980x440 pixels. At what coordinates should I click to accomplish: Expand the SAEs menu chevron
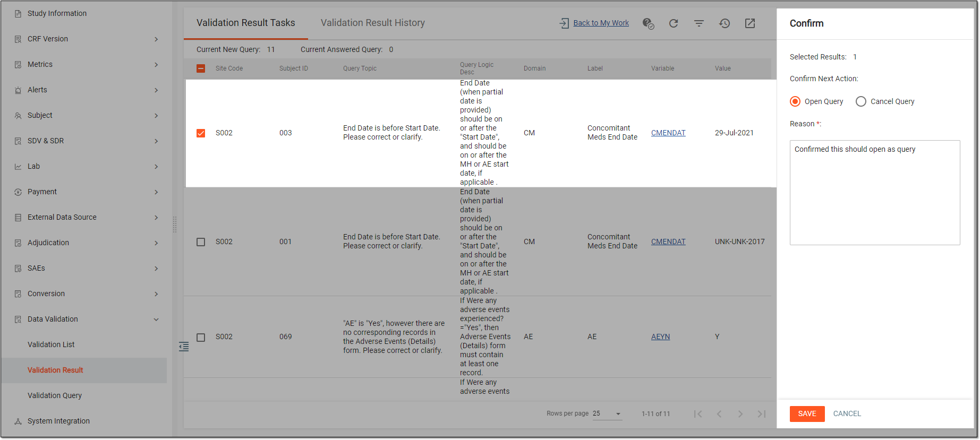click(x=156, y=269)
